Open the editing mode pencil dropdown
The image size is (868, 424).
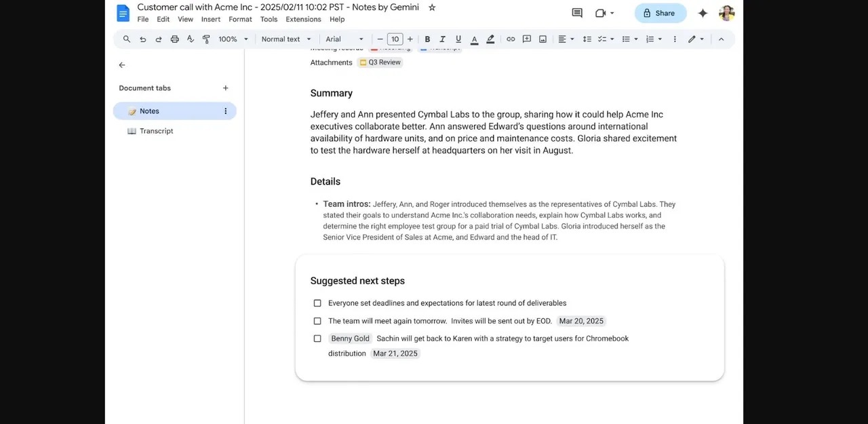696,39
